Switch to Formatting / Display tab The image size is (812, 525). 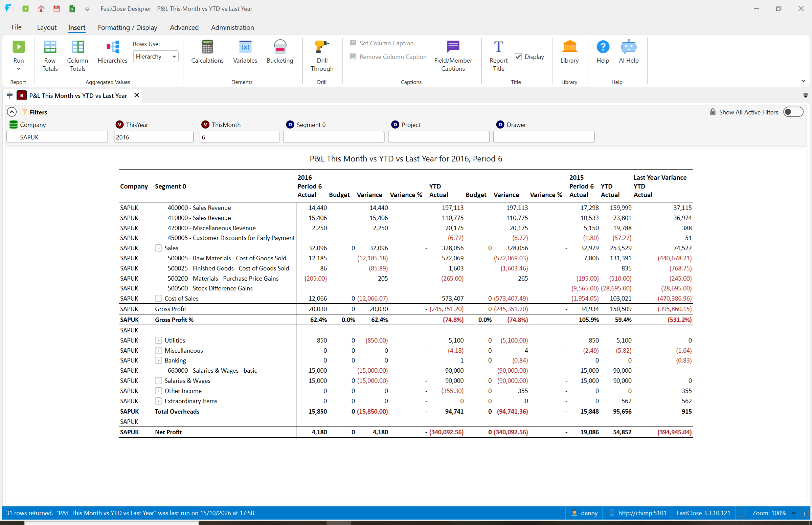128,27
